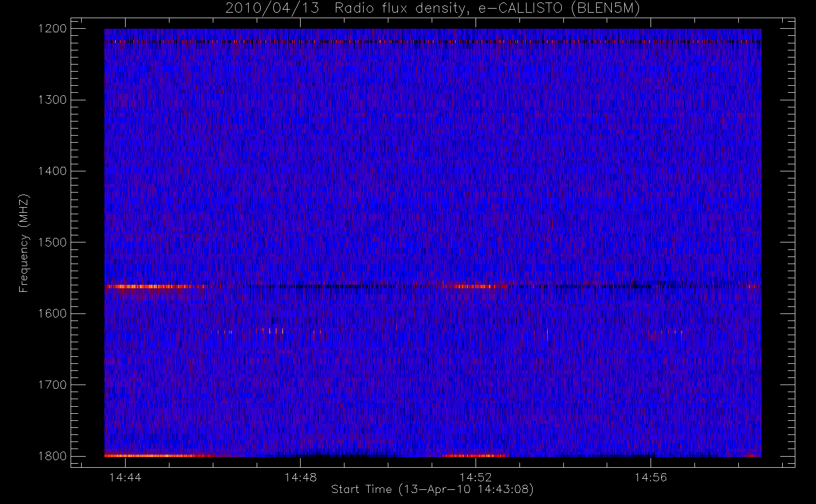Select the '1400' frequency axis label
816x504 pixels.
(53, 171)
